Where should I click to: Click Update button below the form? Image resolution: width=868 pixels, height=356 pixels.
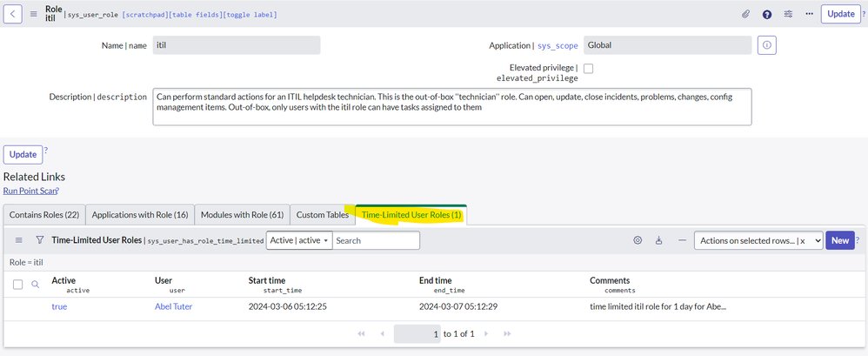click(23, 154)
